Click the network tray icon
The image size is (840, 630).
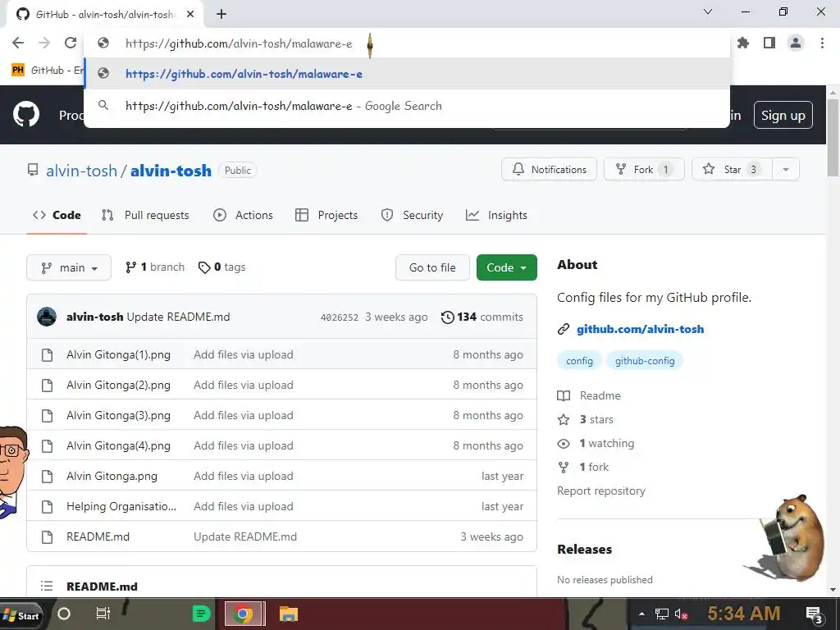click(x=662, y=614)
